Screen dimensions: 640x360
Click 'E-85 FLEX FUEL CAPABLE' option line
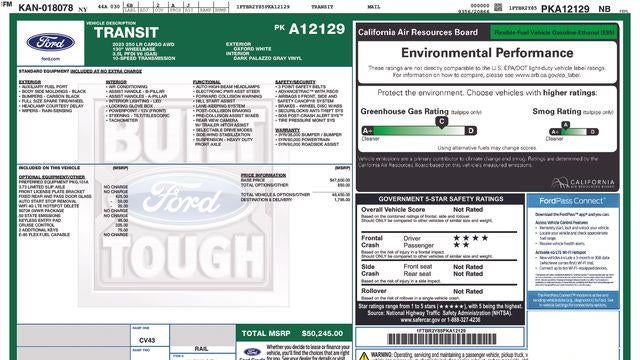pos(44,235)
